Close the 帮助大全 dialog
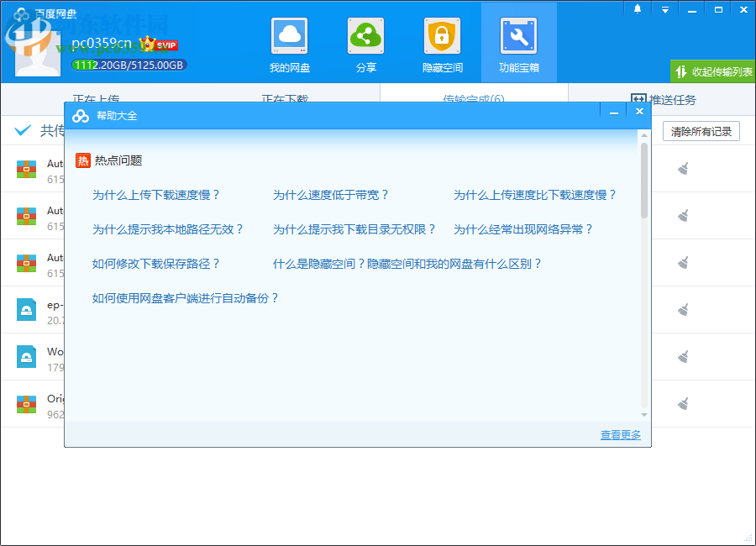 click(x=639, y=112)
